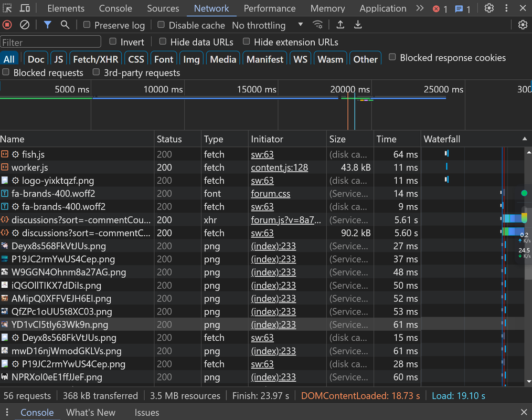
Task: Sort requests by Type column
Action: tap(225, 139)
